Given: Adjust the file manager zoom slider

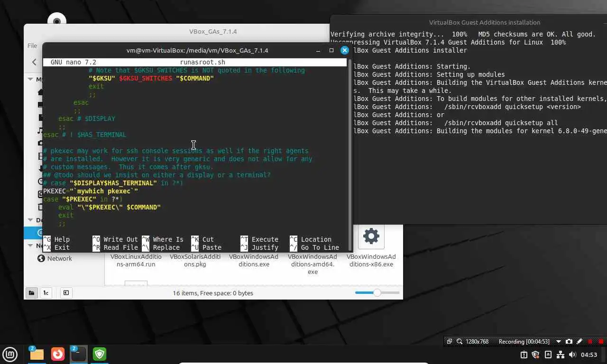Looking at the screenshot, I should (377, 293).
